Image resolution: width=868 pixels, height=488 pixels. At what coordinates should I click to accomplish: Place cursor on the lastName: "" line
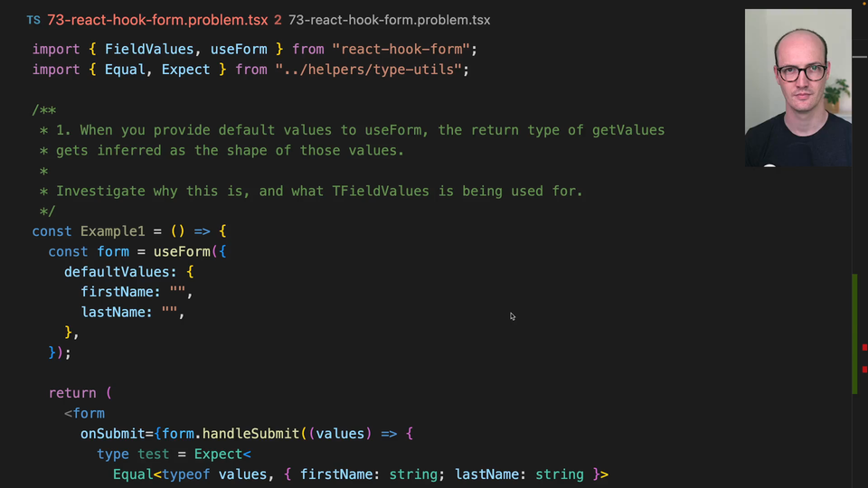[x=133, y=313]
